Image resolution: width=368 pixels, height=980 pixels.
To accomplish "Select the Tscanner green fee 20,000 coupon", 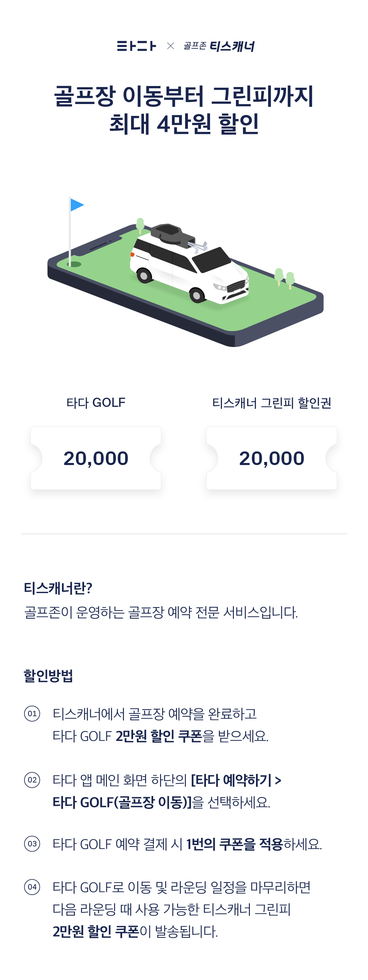I will (x=272, y=458).
